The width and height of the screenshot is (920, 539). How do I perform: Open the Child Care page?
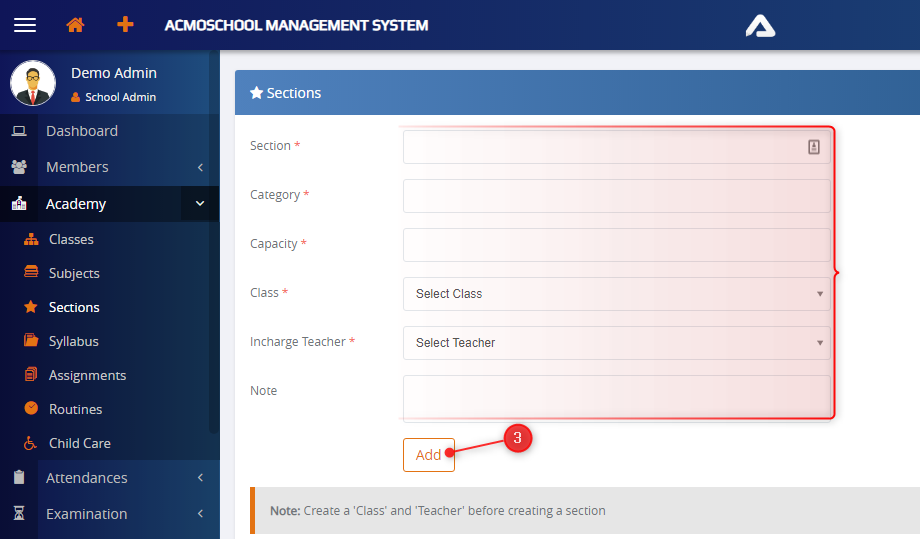[x=79, y=443]
